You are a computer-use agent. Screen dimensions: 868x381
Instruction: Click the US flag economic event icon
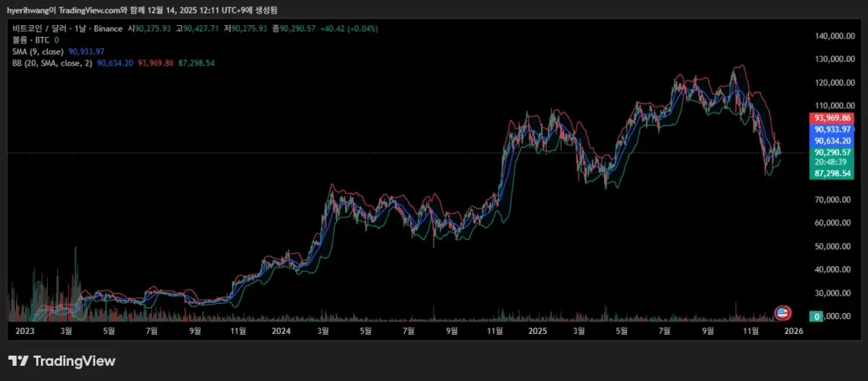point(783,313)
